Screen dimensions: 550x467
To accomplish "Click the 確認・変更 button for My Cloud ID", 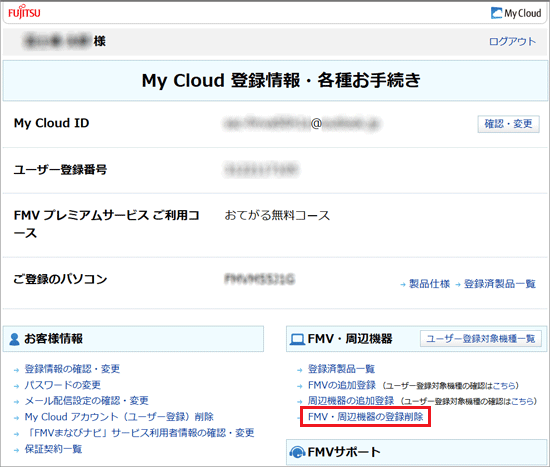I will 508,124.
